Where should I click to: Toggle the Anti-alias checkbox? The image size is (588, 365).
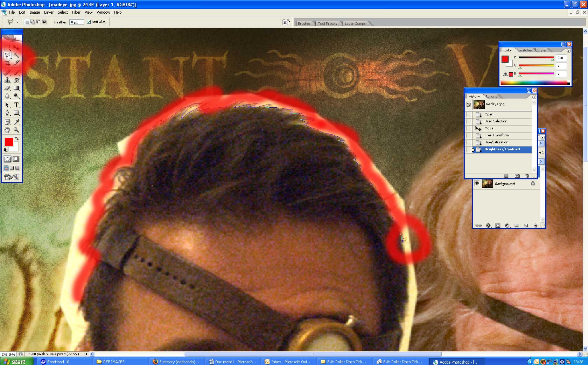(89, 22)
